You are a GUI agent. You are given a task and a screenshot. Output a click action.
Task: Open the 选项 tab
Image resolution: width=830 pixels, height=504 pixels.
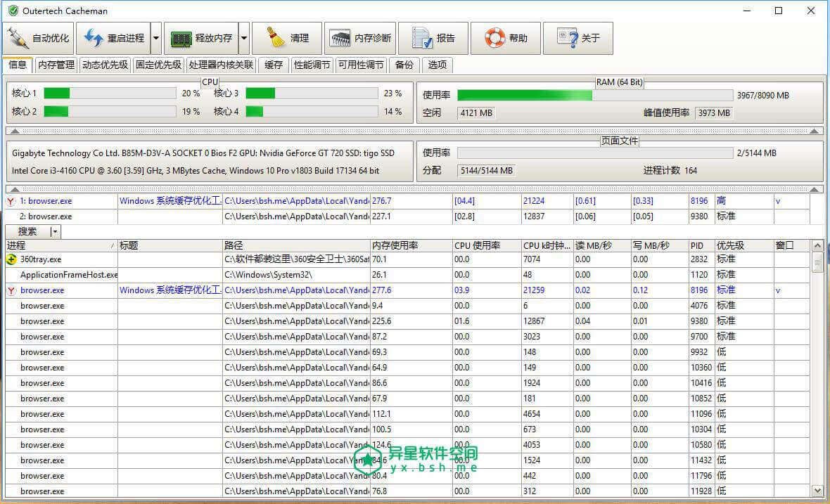pyautogui.click(x=438, y=65)
